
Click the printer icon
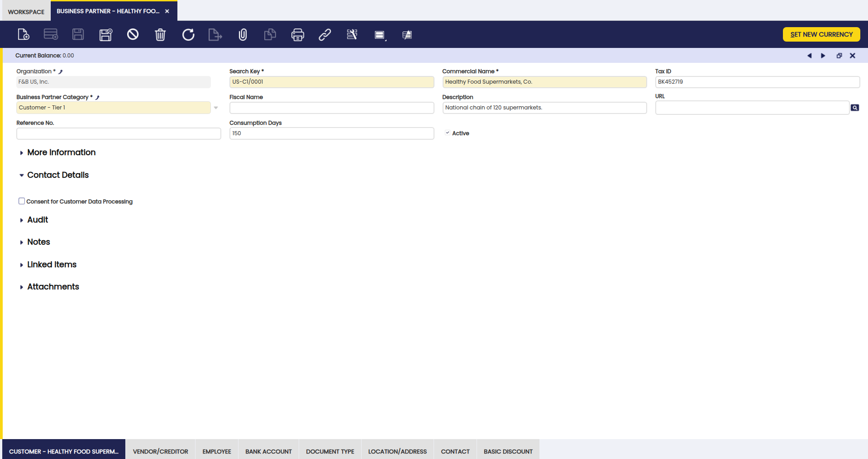coord(297,34)
